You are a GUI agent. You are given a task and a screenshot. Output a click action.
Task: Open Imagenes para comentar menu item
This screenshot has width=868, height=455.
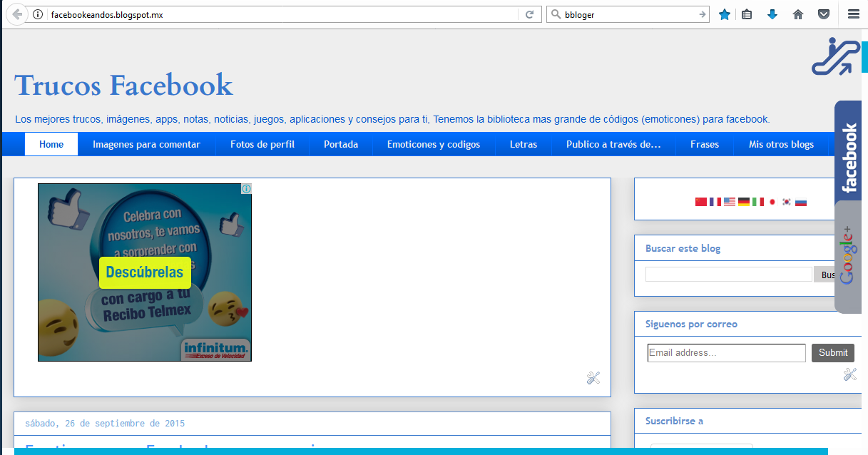[x=146, y=144]
